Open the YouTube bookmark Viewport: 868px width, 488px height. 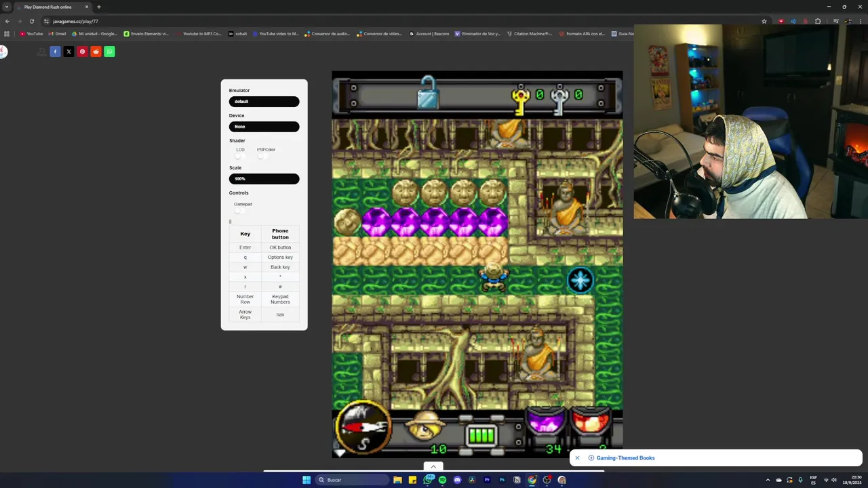click(x=31, y=34)
